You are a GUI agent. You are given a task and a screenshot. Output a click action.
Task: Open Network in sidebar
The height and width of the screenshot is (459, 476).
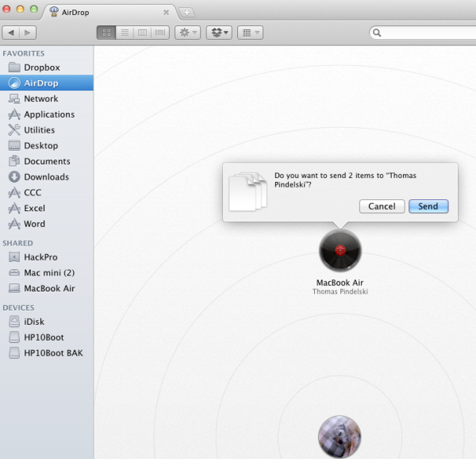[47, 98]
